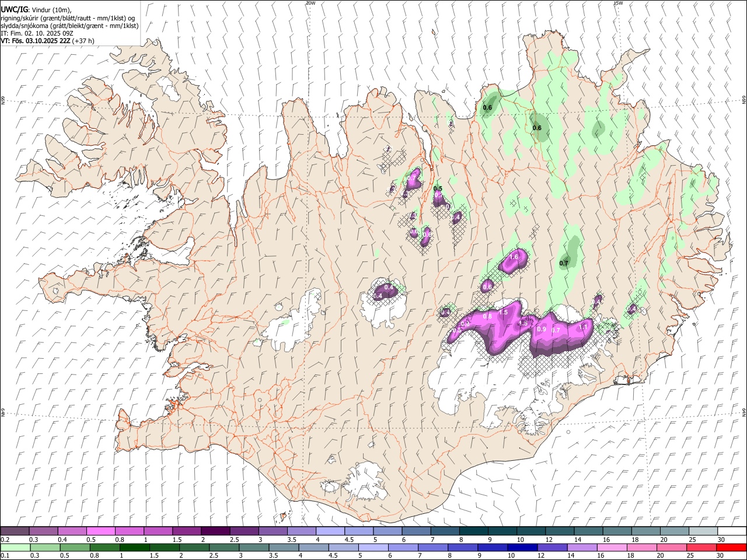Click the black 0.5 precipitation label
747x560 pixels.
click(x=438, y=188)
